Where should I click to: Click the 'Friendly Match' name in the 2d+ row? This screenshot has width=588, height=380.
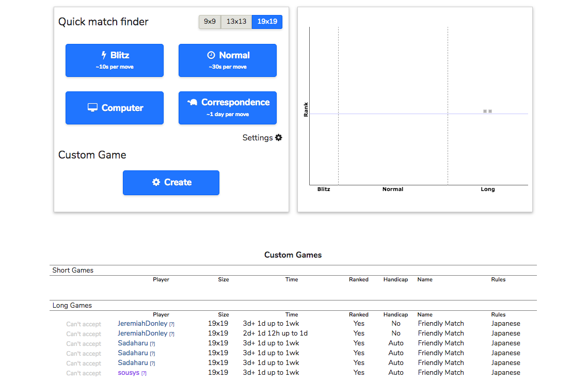(x=441, y=333)
